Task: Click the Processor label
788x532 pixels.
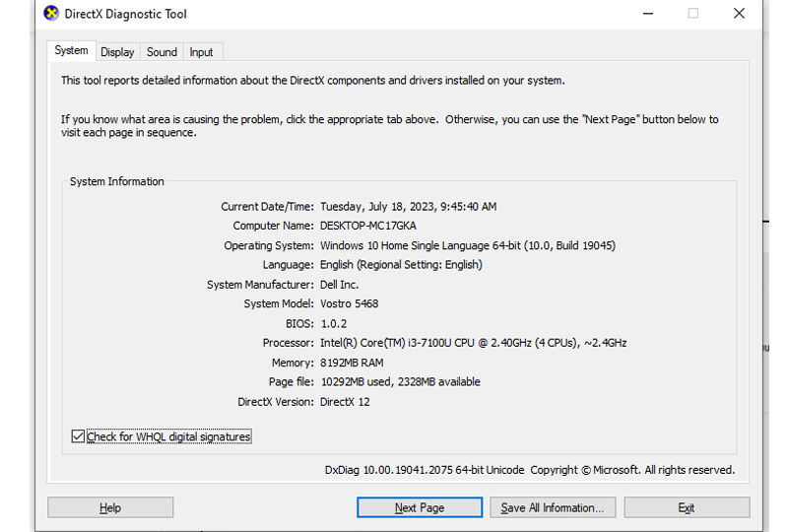Action: 288,343
